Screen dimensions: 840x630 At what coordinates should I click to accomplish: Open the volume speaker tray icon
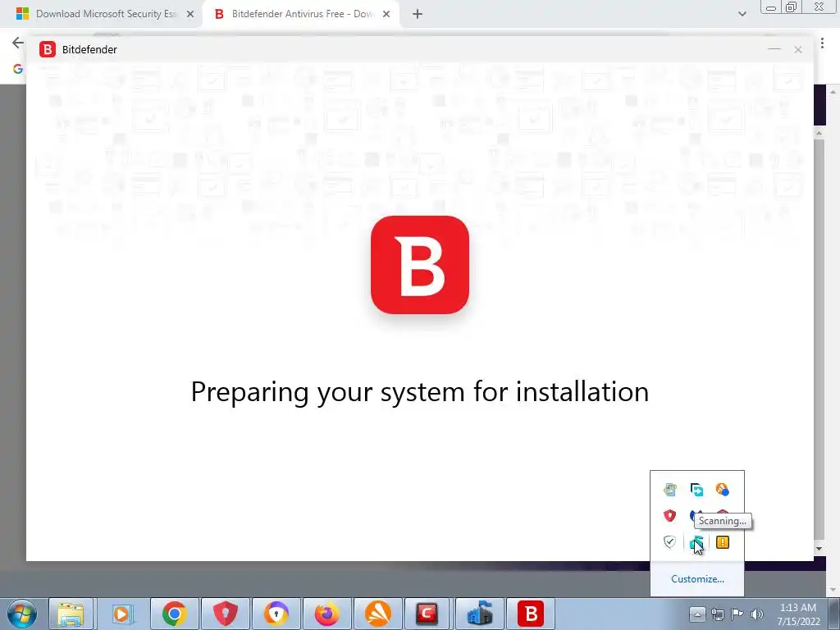point(757,614)
